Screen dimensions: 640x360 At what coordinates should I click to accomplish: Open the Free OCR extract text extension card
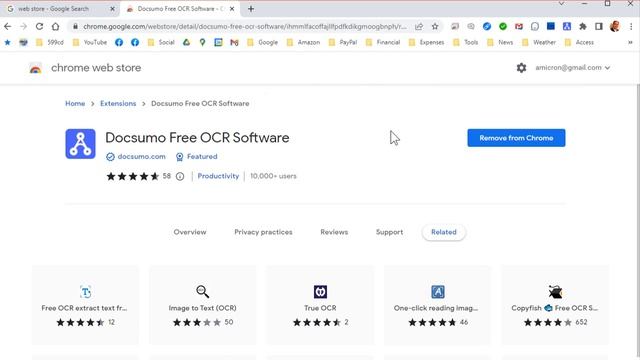point(85,305)
